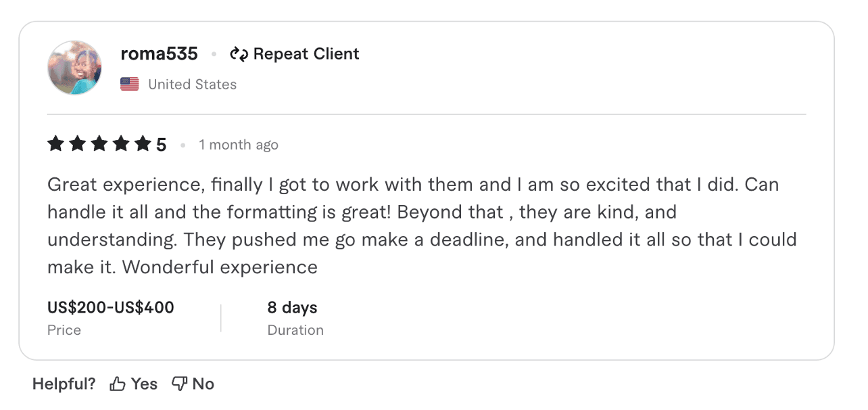The width and height of the screenshot is (868, 410).
Task: Click the thumbs down icon next to No
Action: tap(178, 383)
